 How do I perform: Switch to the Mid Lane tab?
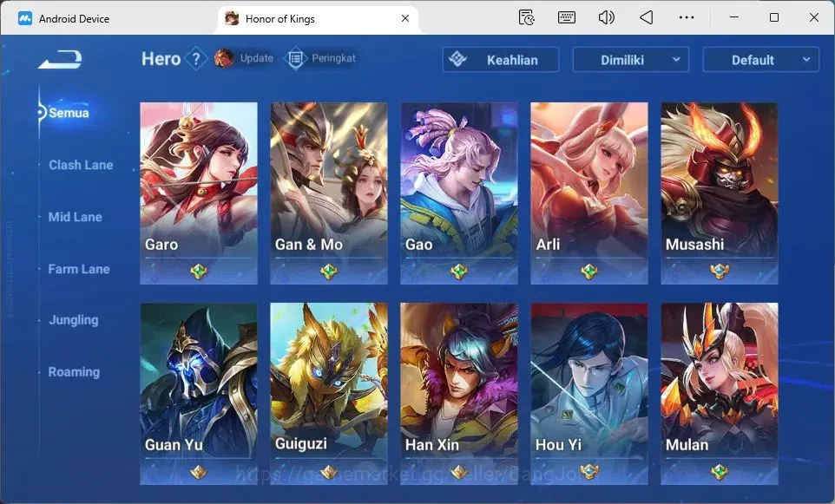coord(75,217)
